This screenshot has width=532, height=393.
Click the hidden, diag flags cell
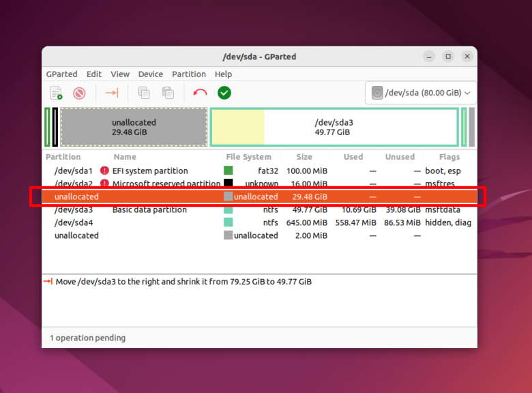point(448,222)
